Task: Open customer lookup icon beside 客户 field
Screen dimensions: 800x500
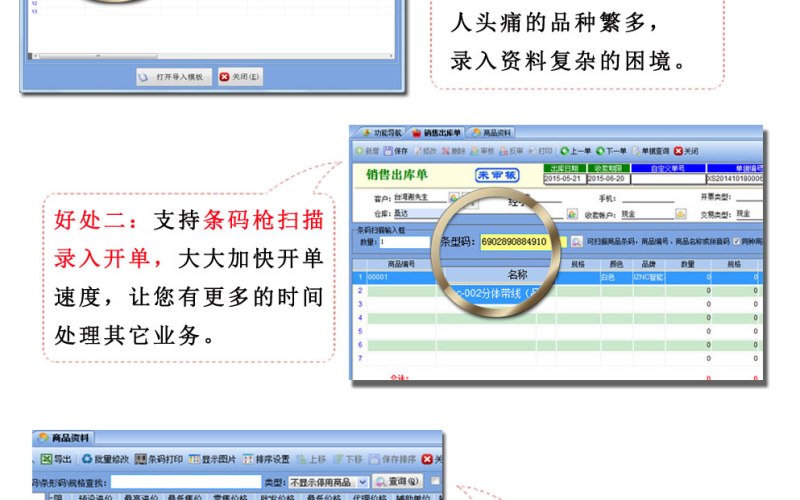Action: point(453,197)
